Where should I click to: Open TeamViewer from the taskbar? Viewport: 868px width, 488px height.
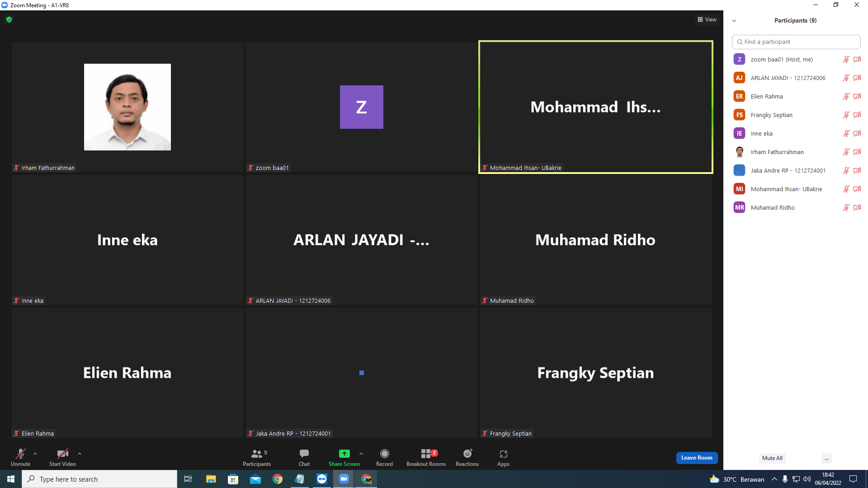click(322, 479)
